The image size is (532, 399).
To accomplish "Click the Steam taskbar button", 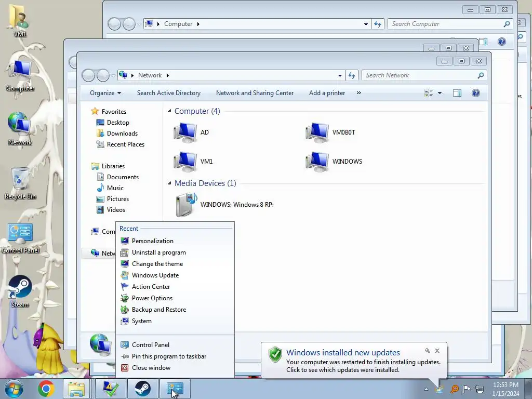I will pyautogui.click(x=142, y=389).
